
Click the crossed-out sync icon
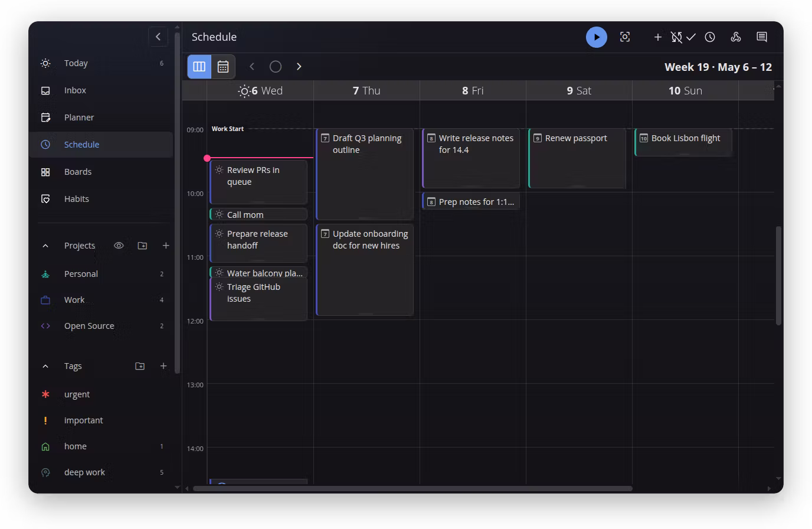(676, 37)
